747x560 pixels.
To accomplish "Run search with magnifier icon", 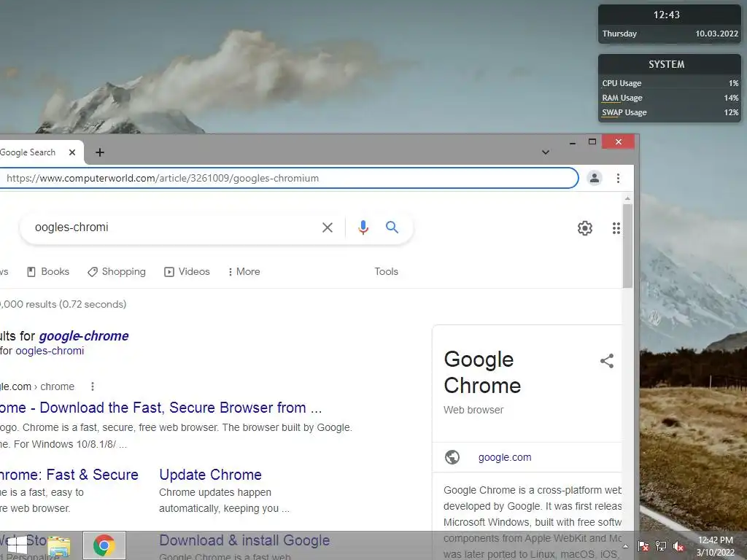I will (392, 227).
